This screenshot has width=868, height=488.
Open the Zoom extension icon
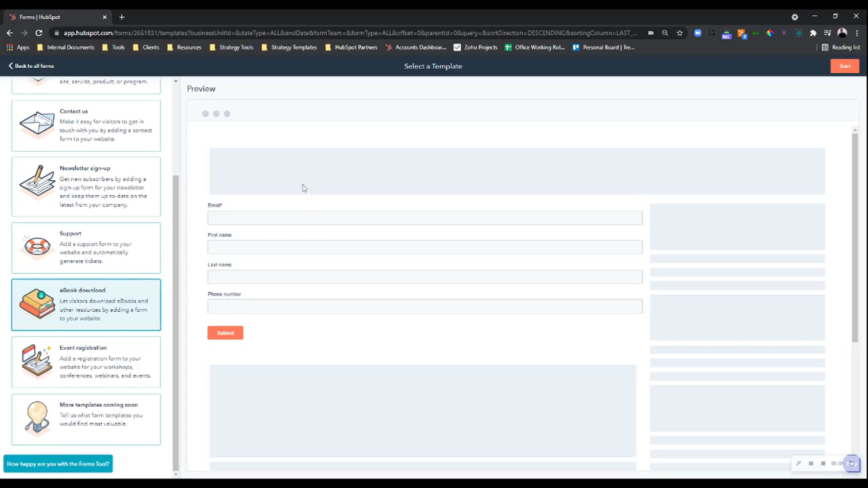(698, 33)
